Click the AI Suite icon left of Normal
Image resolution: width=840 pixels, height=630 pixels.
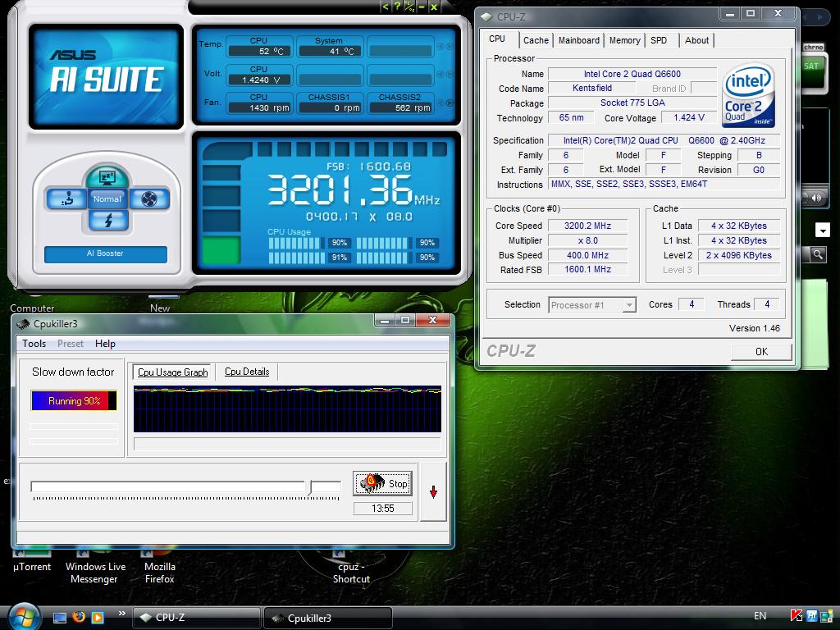tap(66, 199)
